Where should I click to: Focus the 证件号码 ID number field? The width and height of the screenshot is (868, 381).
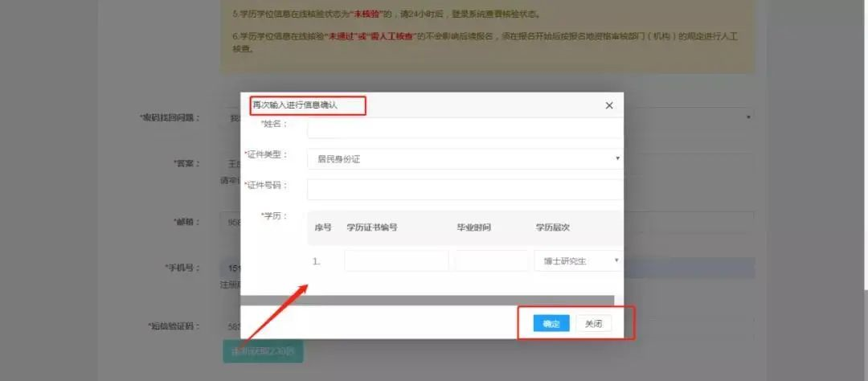point(464,189)
